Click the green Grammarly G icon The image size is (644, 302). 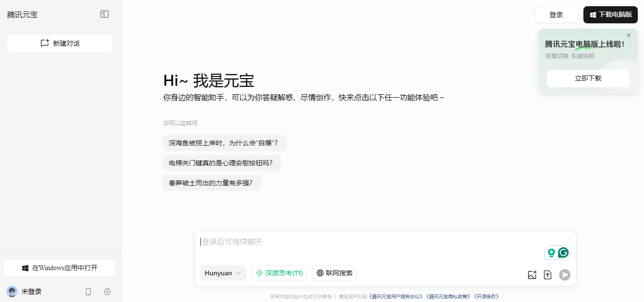coord(563,252)
